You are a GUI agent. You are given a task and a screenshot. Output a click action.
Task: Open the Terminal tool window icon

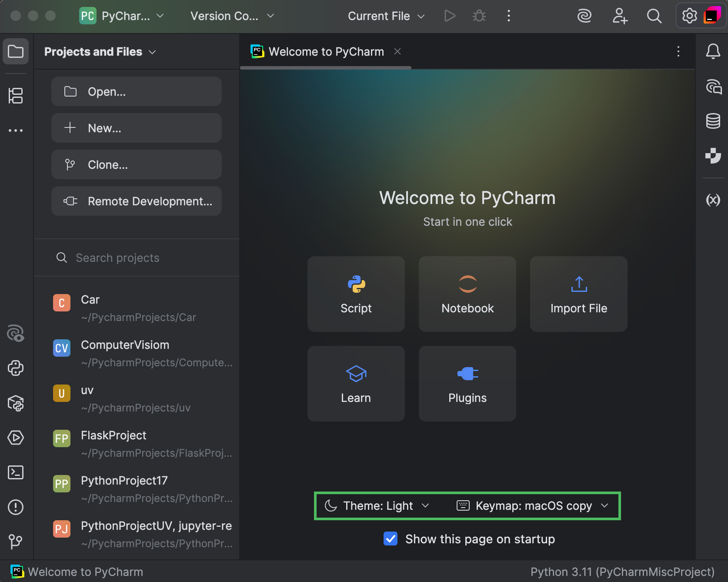(x=16, y=472)
